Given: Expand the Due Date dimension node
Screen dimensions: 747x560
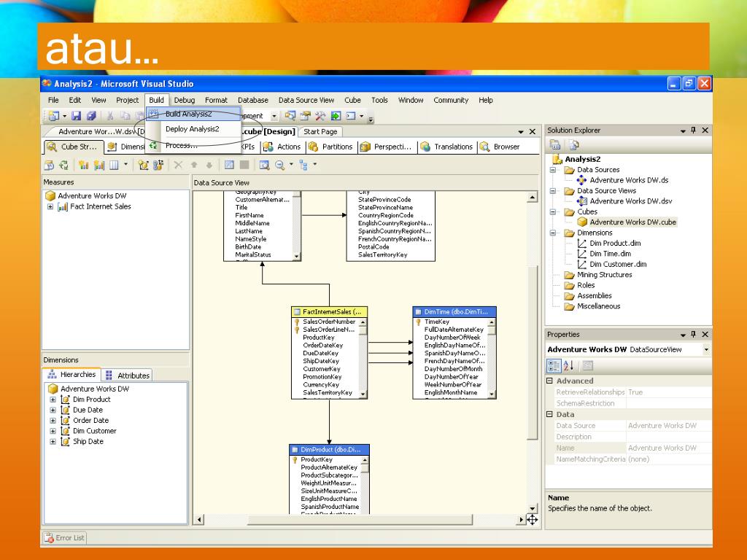Looking at the screenshot, I should click(53, 410).
